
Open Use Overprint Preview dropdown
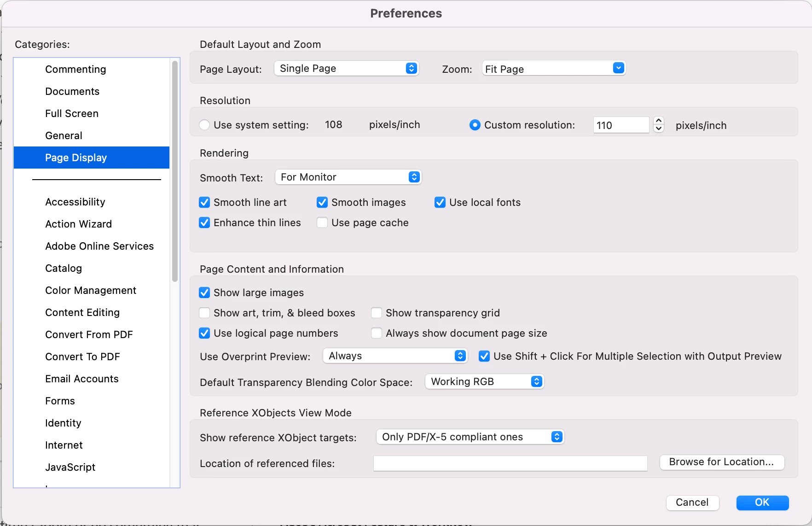tap(395, 356)
